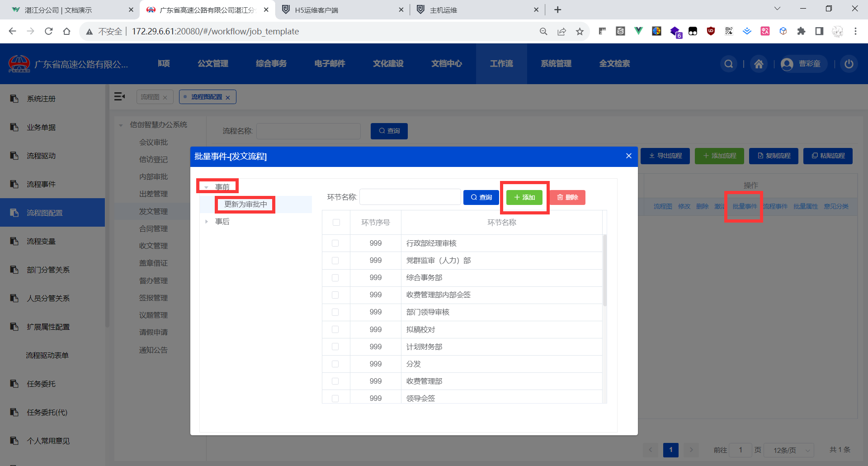Open the 综合事务 top menu
The height and width of the screenshot is (466, 868).
(271, 64)
